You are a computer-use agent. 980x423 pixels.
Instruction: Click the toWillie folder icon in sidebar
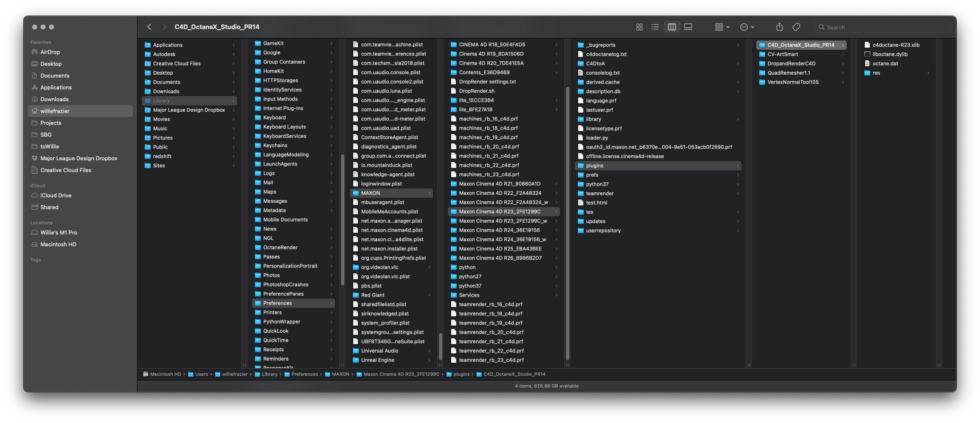click(35, 146)
